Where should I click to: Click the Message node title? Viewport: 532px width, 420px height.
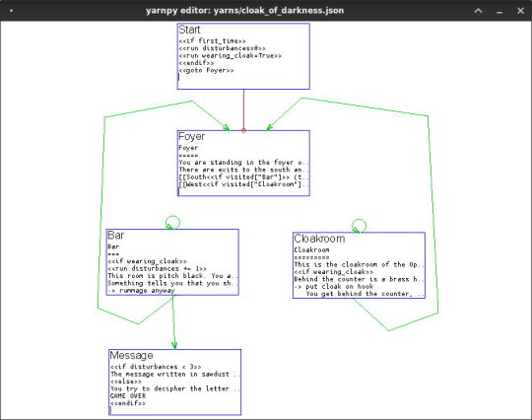(131, 356)
